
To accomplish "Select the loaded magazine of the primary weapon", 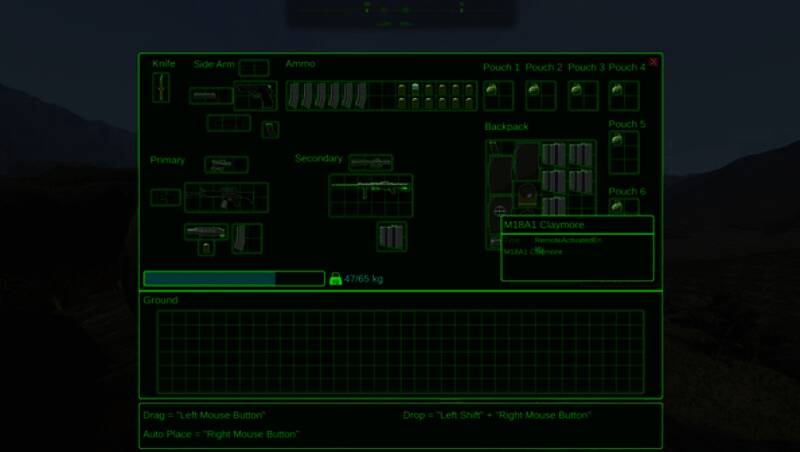I will [x=246, y=238].
